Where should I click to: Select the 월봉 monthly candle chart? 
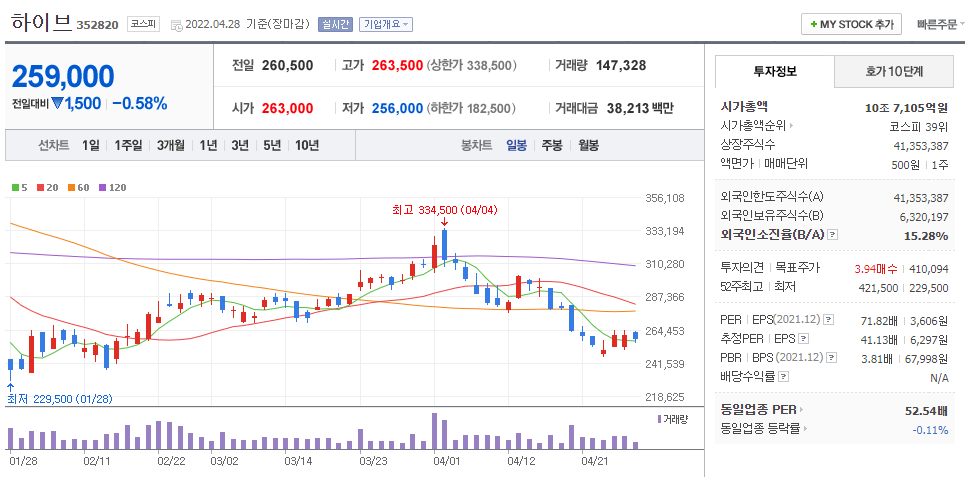(589, 146)
